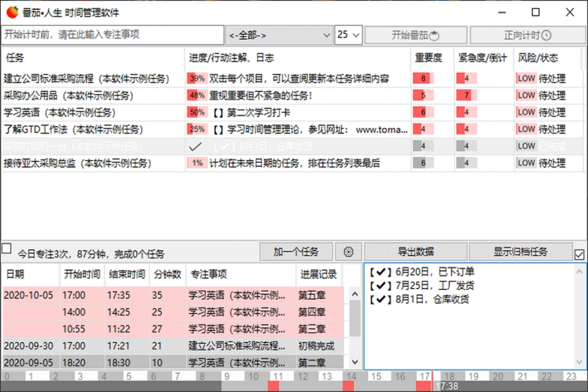Add a task using 加一个任务
The image size is (588, 392).
coord(296,252)
